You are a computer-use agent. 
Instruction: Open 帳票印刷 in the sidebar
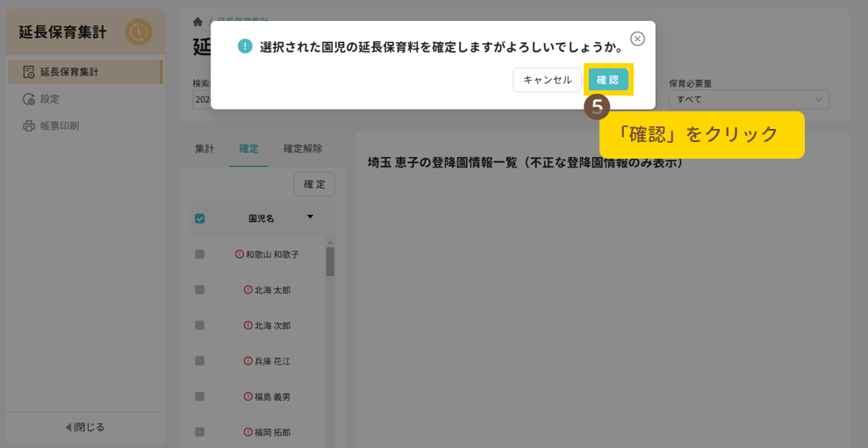[x=59, y=126]
